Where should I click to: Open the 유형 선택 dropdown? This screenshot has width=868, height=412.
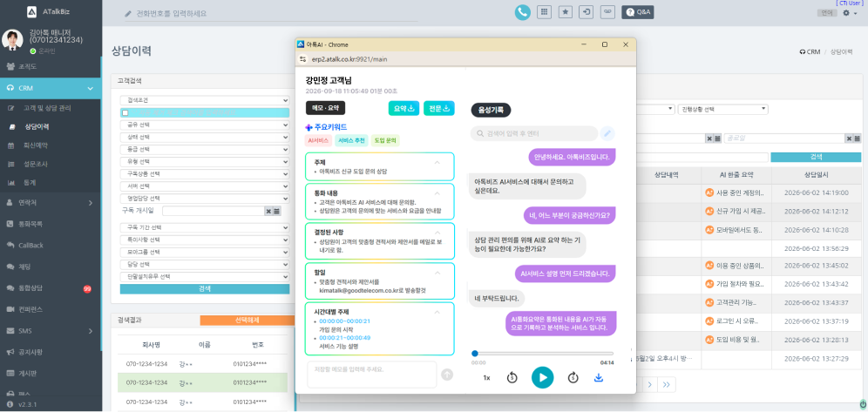[205, 161]
